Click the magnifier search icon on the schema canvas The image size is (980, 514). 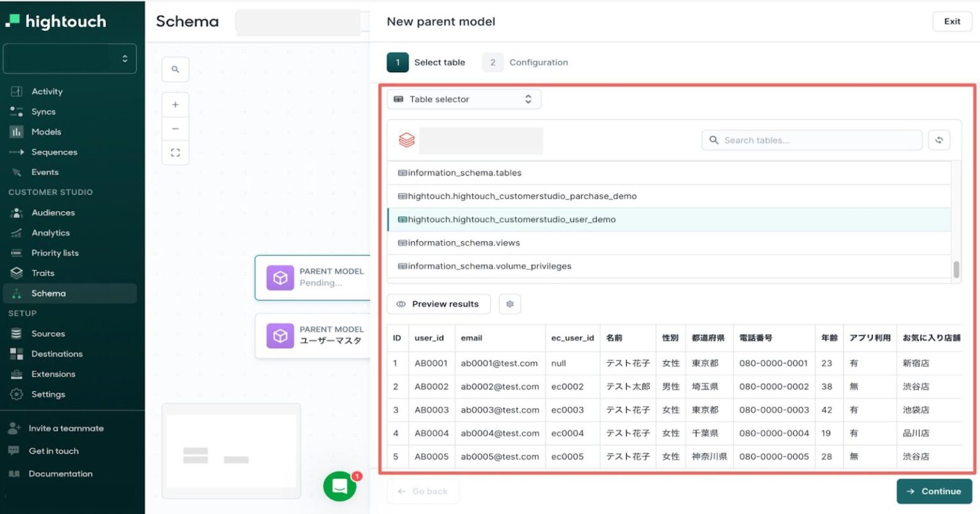[175, 69]
